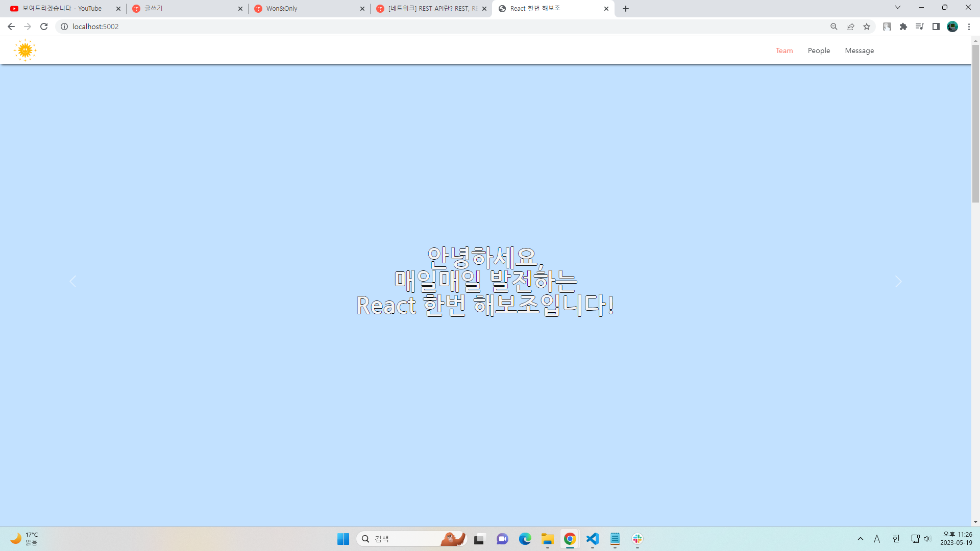Toggle the browser side panel
Image resolution: width=980 pixels, height=551 pixels.
point(936,27)
